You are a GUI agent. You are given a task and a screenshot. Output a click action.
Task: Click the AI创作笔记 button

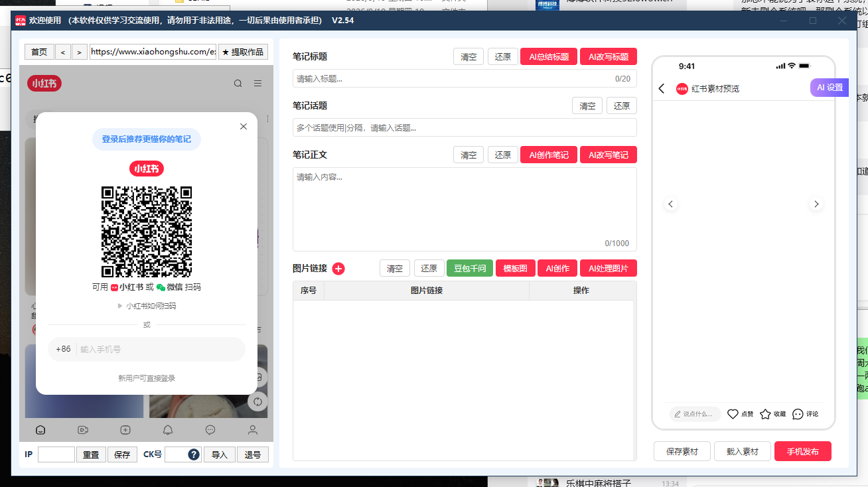[549, 155]
